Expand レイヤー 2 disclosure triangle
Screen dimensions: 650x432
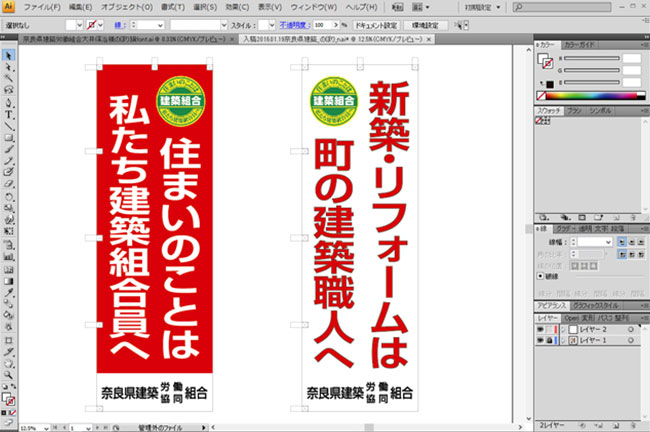click(x=563, y=330)
